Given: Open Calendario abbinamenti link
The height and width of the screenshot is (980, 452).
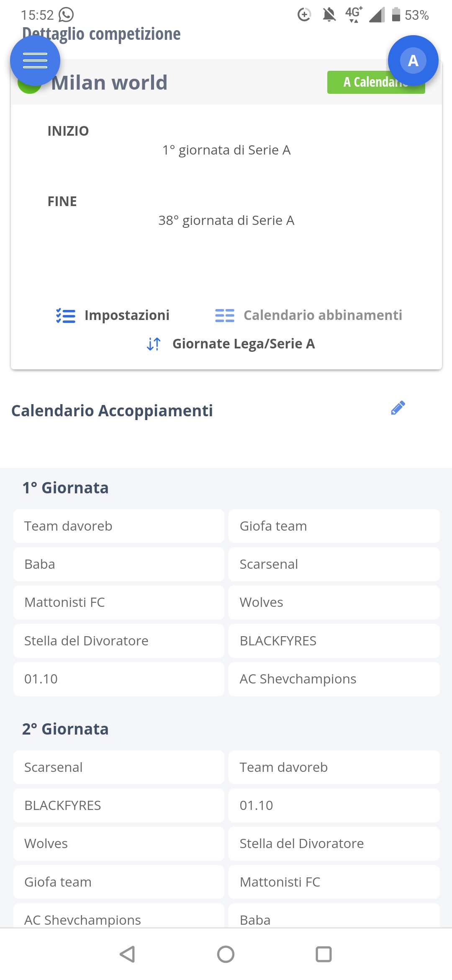Looking at the screenshot, I should point(323,315).
